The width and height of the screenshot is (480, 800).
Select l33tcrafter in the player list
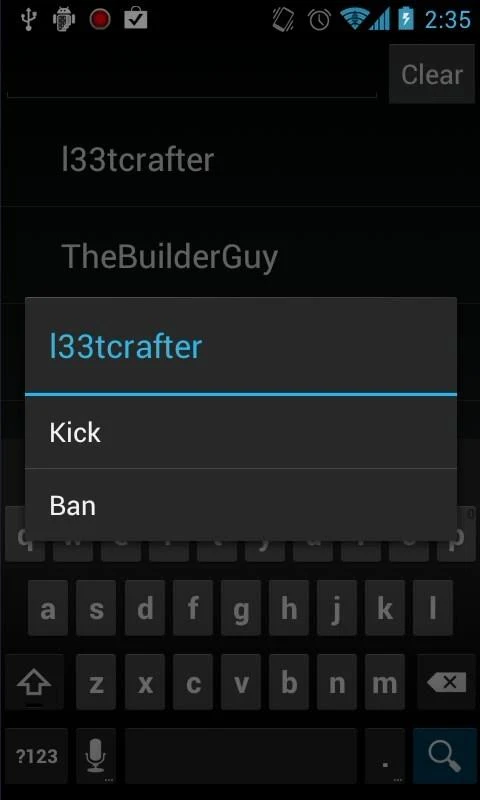(240, 160)
